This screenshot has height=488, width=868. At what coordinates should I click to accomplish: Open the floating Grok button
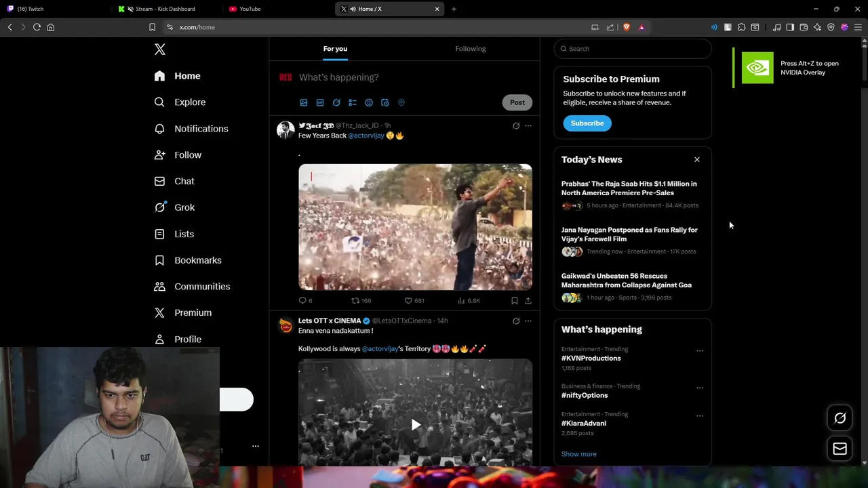[x=840, y=418]
